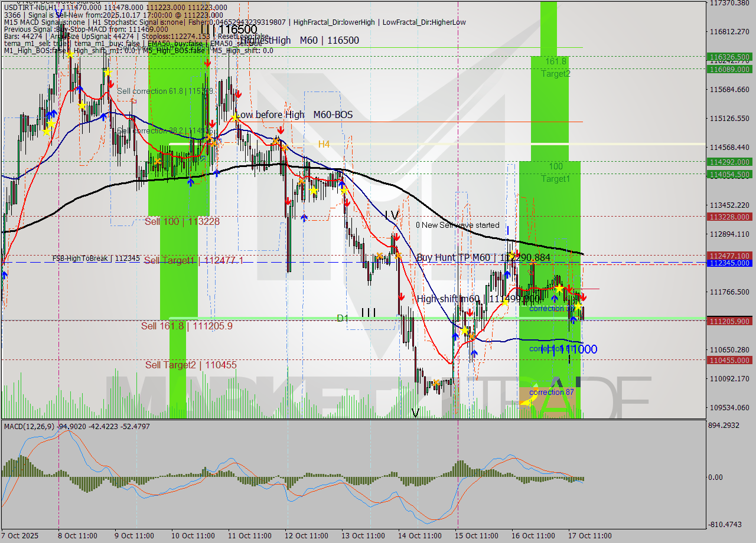Click the blue 112345.000 price tag on axis
Viewport: 756px width, 543px height.
[x=731, y=264]
